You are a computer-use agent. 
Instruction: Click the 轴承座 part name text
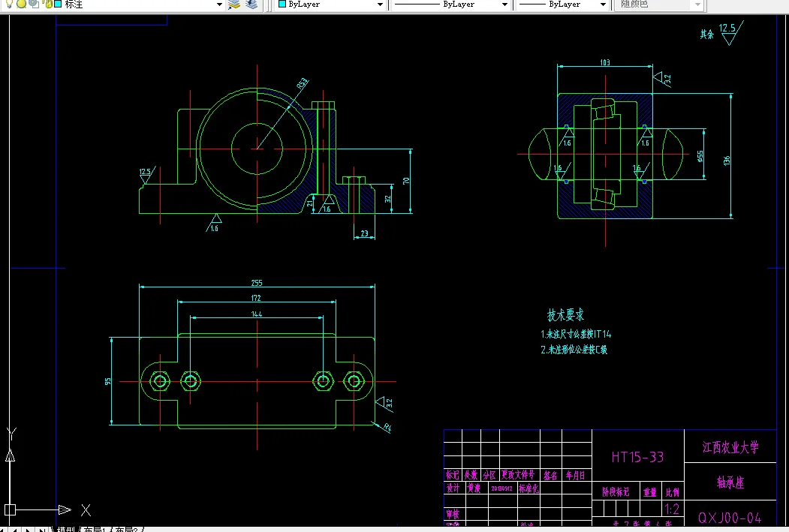(730, 482)
